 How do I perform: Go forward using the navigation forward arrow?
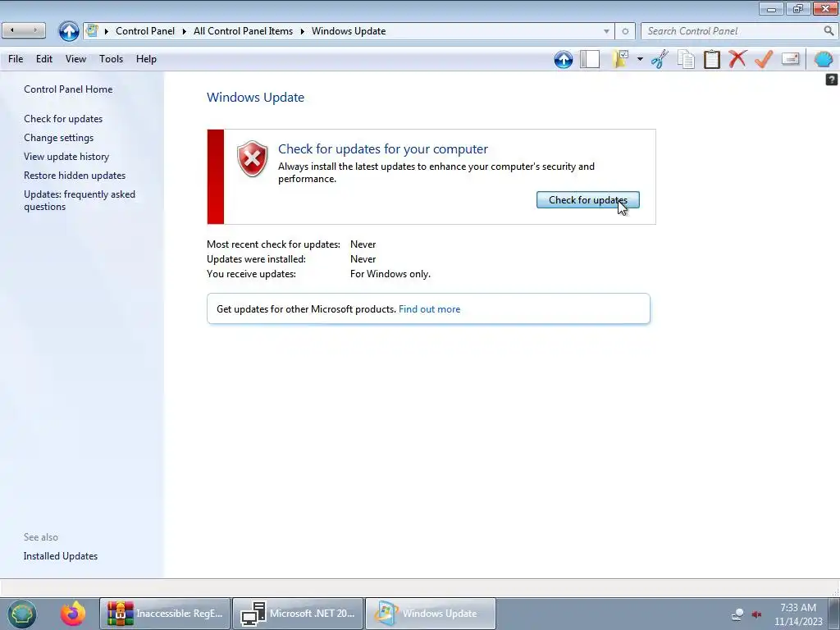35,30
